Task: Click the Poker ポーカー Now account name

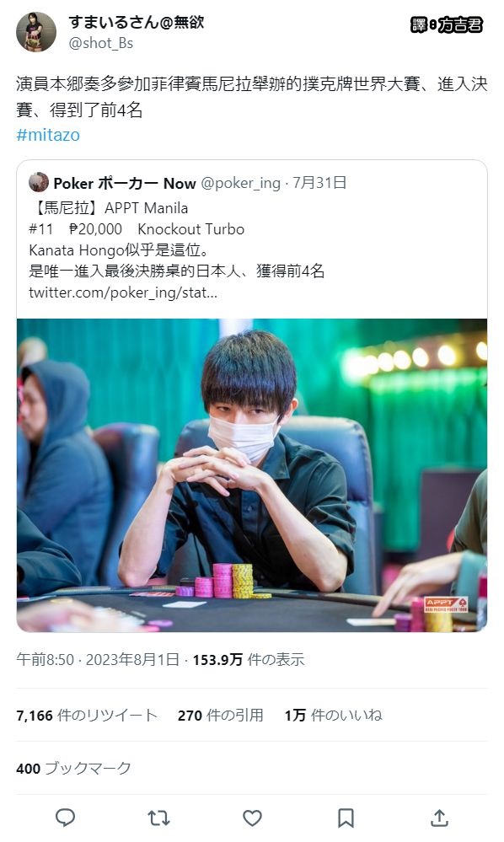Action: 125,183
